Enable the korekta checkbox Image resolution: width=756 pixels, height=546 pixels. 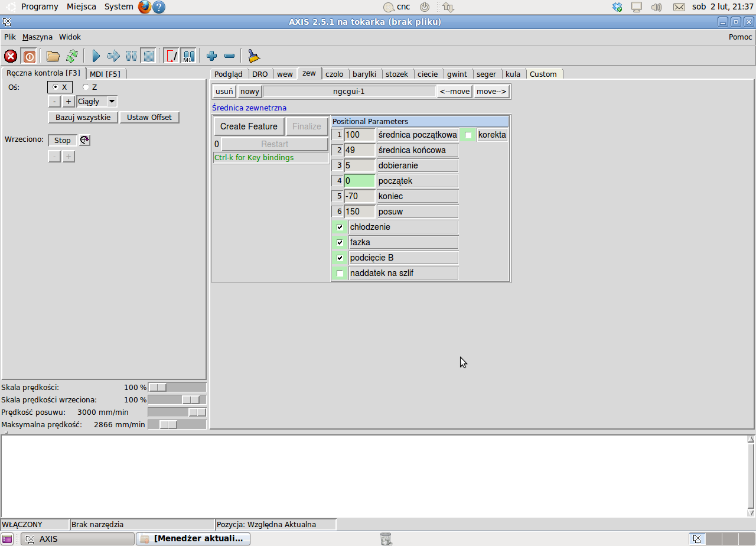(x=468, y=135)
